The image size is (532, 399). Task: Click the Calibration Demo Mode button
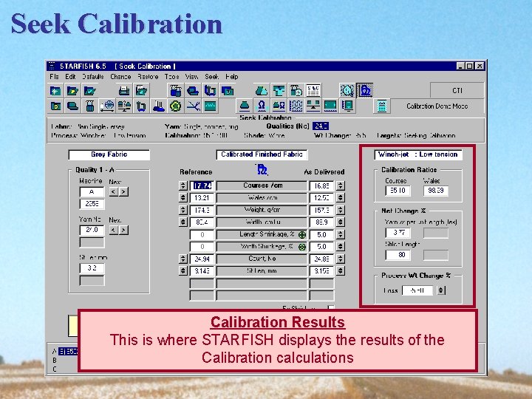(x=437, y=106)
